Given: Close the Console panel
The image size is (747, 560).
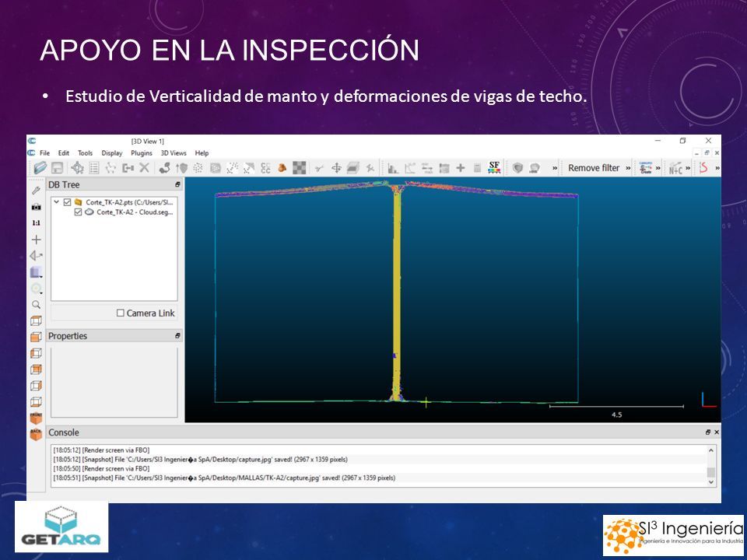Looking at the screenshot, I should pos(717,432).
